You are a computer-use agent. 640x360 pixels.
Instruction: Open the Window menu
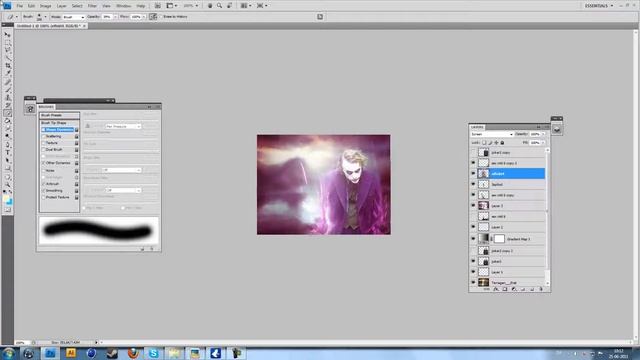coord(124,6)
